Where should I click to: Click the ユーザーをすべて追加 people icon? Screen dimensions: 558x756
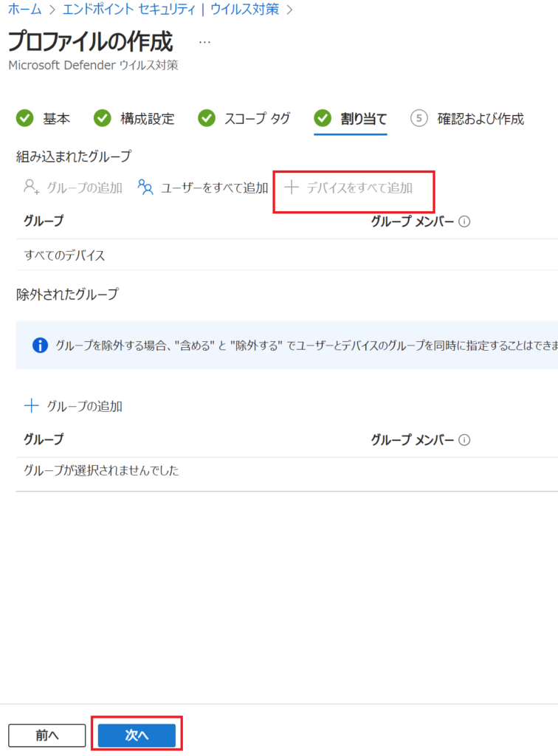coord(145,188)
